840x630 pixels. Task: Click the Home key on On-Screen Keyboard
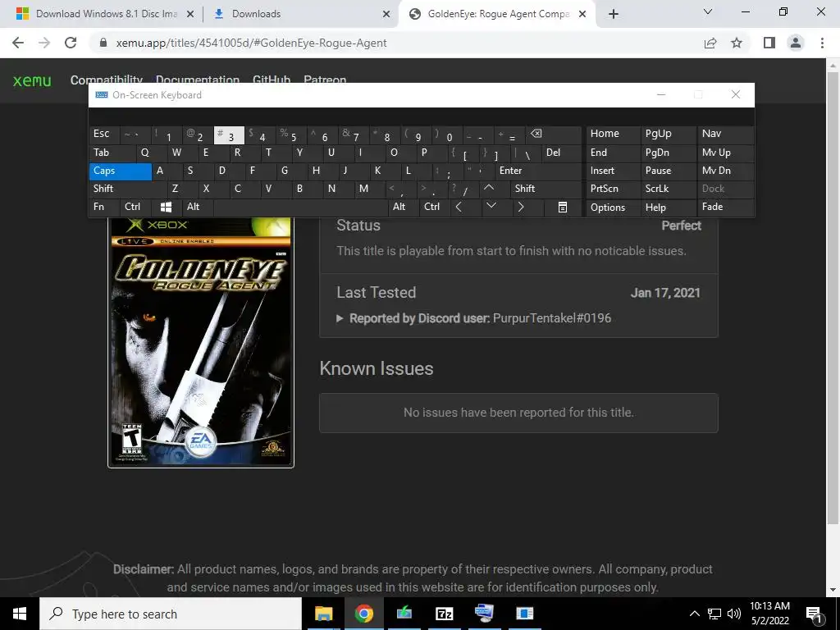[x=612, y=134]
